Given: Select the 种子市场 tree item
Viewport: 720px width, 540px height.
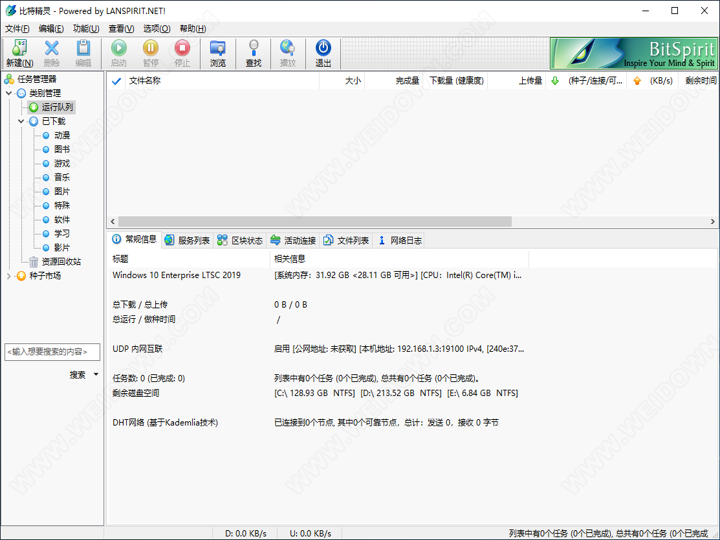Looking at the screenshot, I should [39, 276].
